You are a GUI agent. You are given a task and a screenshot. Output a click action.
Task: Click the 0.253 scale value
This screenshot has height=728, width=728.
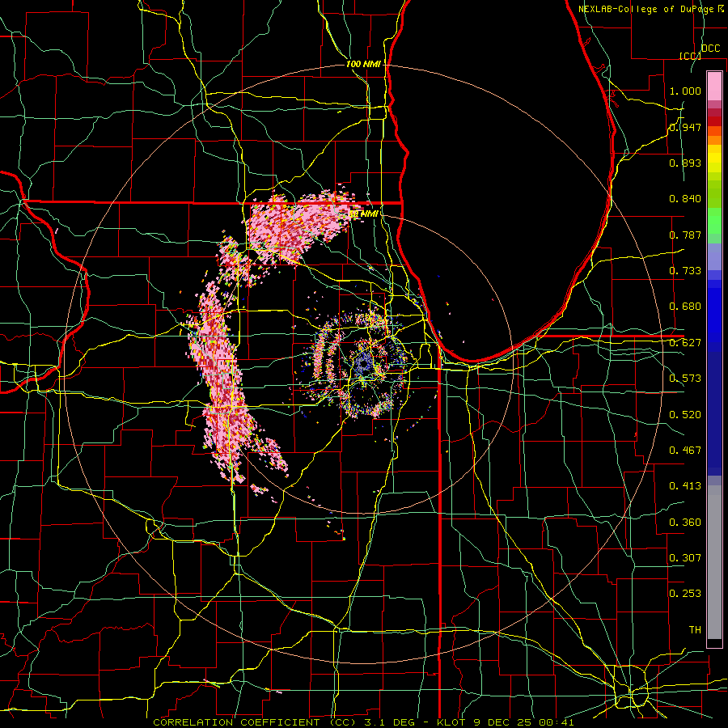pyautogui.click(x=685, y=594)
